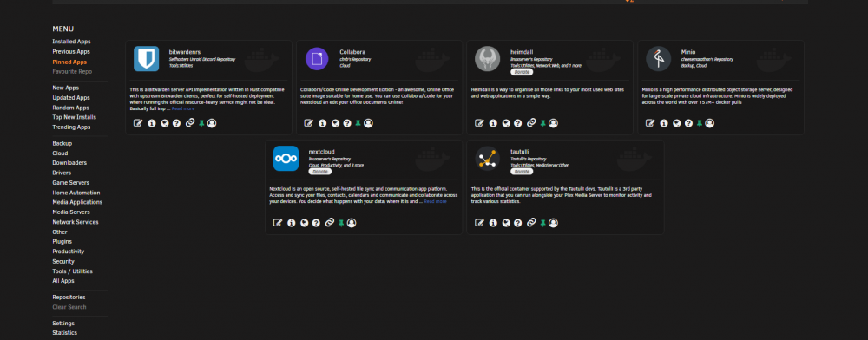Show info for the heimdall app

click(493, 123)
